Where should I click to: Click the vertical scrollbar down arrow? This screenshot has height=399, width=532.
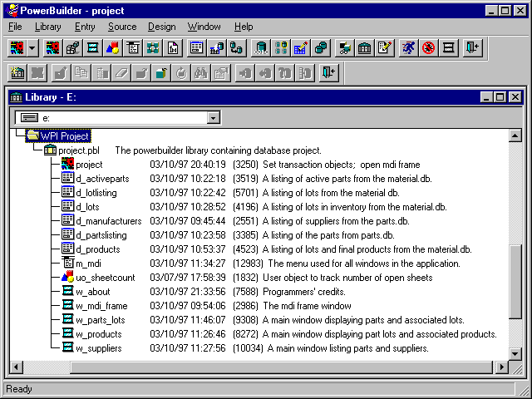click(515, 354)
